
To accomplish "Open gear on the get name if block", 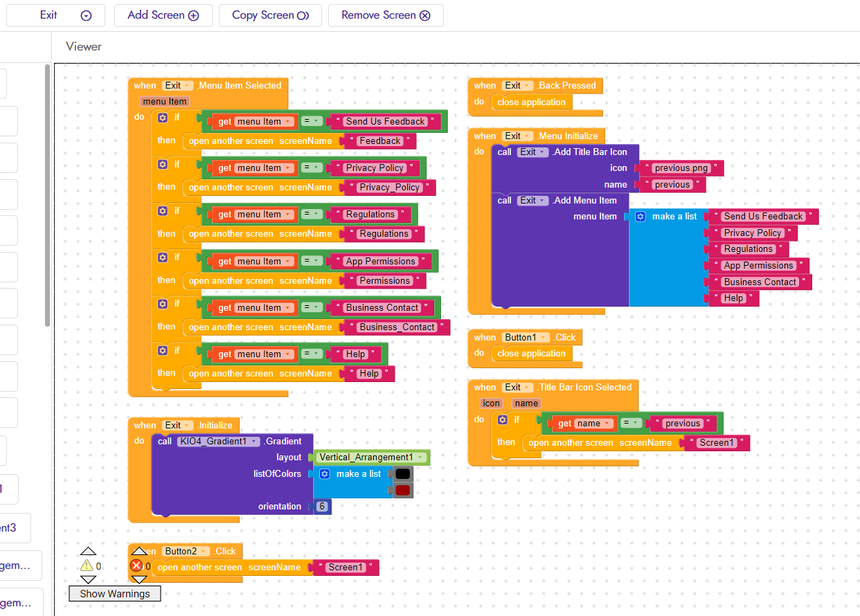I will coord(503,419).
